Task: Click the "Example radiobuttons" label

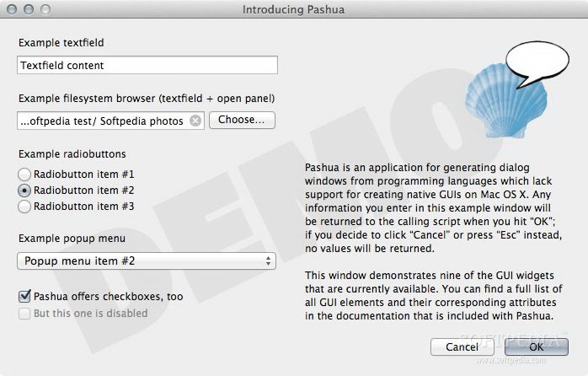Action: tap(72, 154)
